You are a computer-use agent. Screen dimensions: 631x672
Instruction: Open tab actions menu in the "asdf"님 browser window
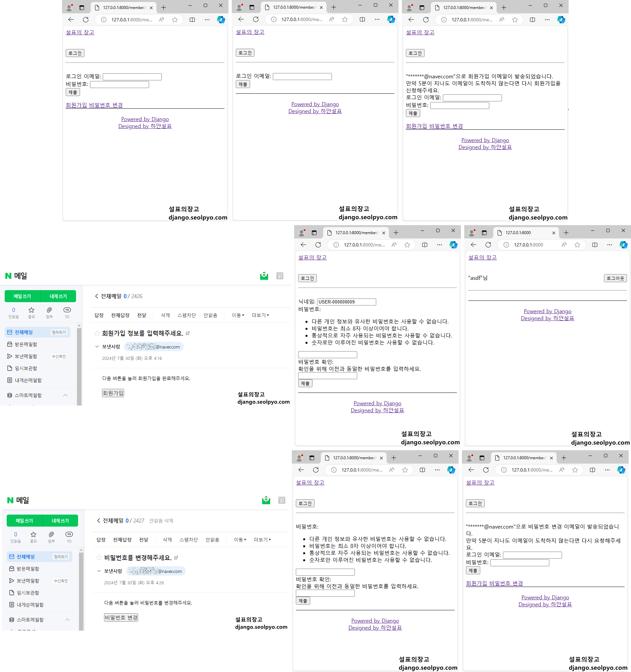point(484,232)
